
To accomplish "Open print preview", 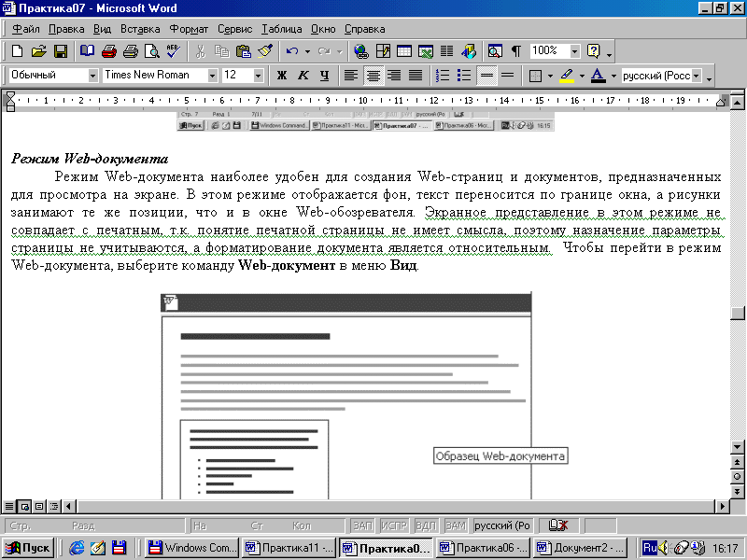I will point(152,51).
